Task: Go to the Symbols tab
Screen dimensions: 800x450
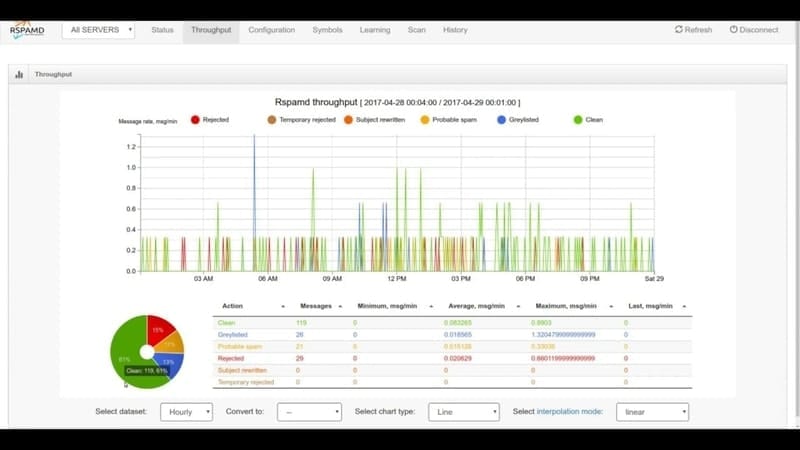Action: pos(328,30)
